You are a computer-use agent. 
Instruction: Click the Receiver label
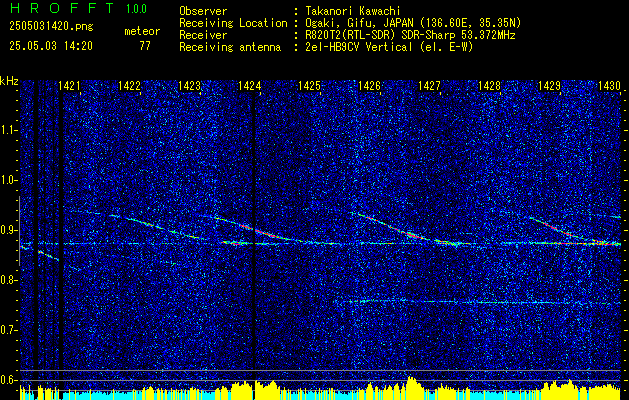point(203,35)
